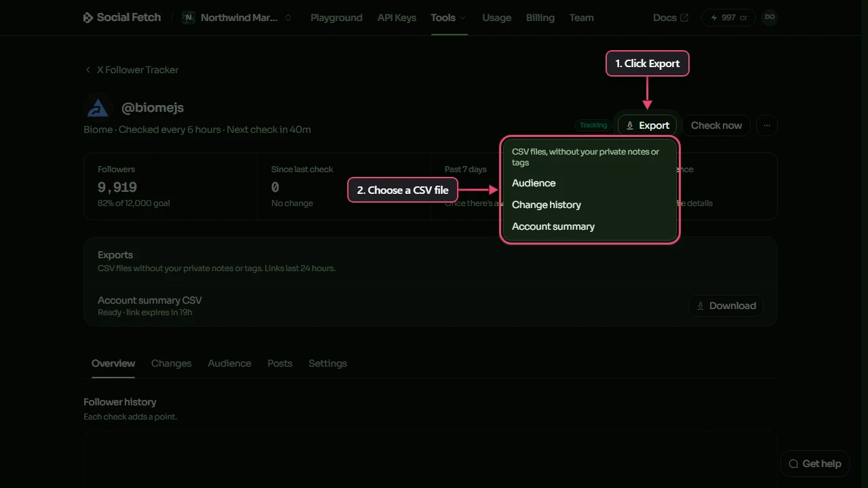Open the more options ellipsis menu
868x488 pixels.
pyautogui.click(x=767, y=125)
